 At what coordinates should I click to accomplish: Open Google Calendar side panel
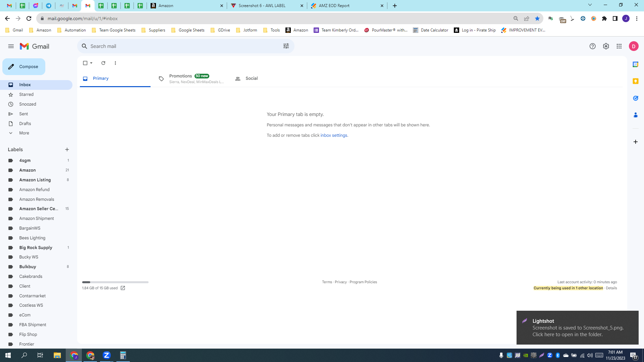tap(635, 64)
